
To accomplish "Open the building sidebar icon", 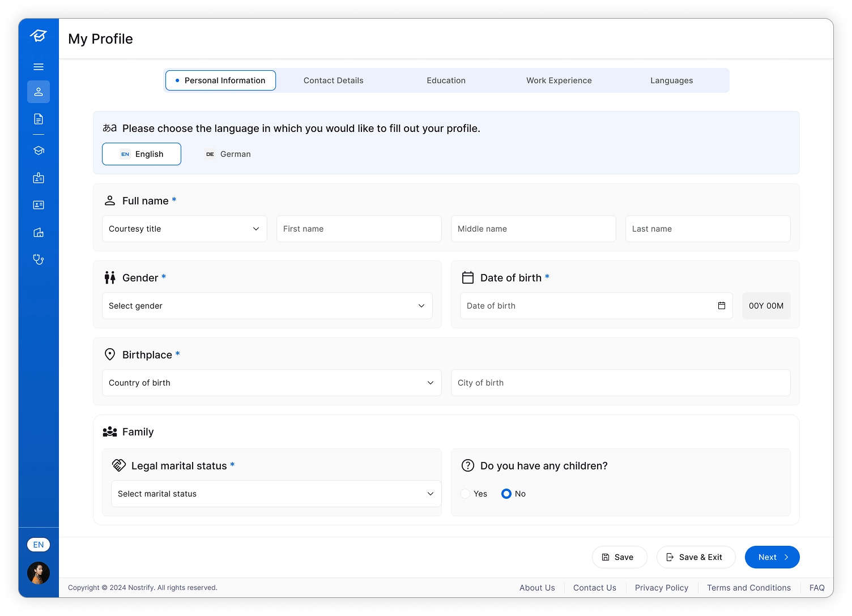I will coord(39,232).
